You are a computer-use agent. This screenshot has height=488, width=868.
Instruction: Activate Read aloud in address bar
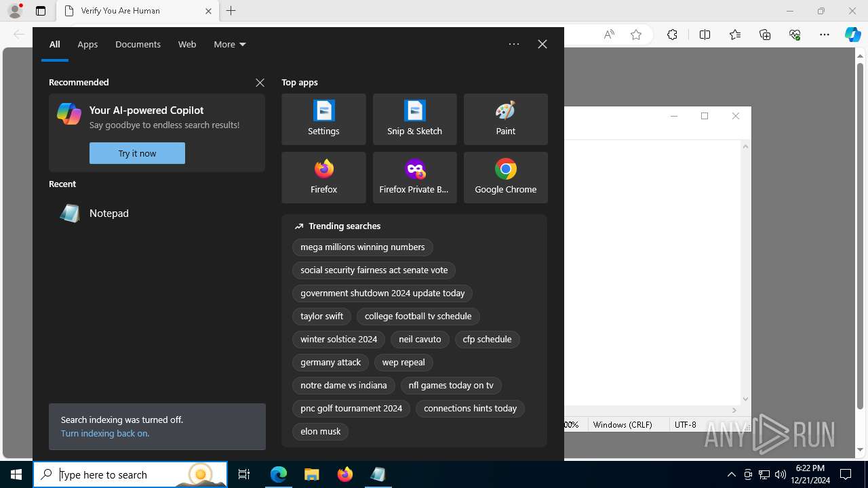(609, 35)
